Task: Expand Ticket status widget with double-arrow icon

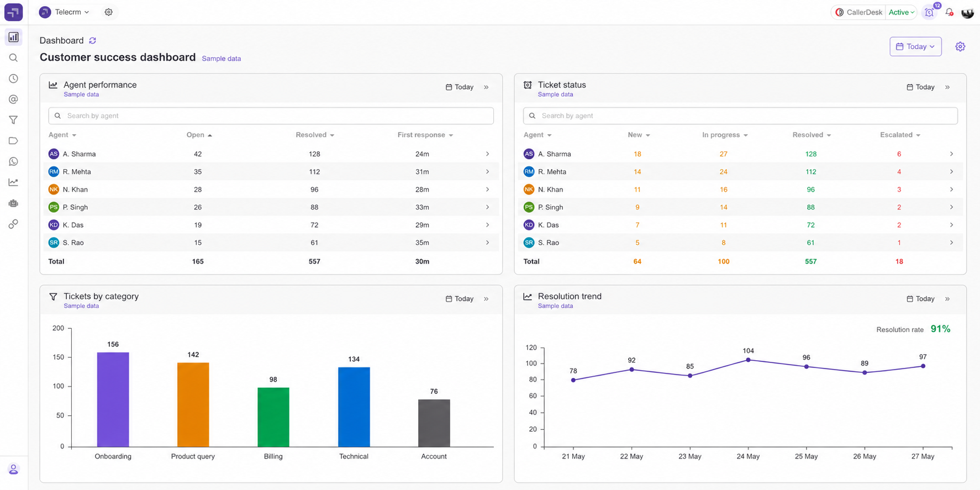Action: [x=947, y=87]
